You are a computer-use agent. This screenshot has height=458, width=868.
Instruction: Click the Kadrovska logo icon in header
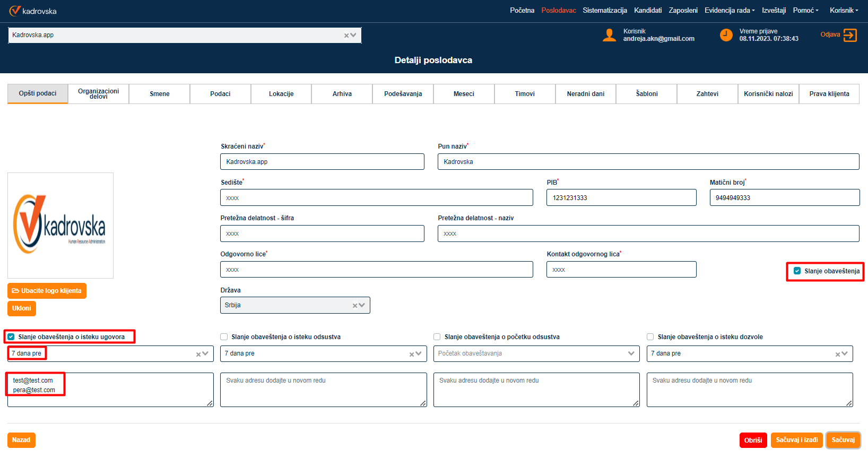click(x=15, y=11)
